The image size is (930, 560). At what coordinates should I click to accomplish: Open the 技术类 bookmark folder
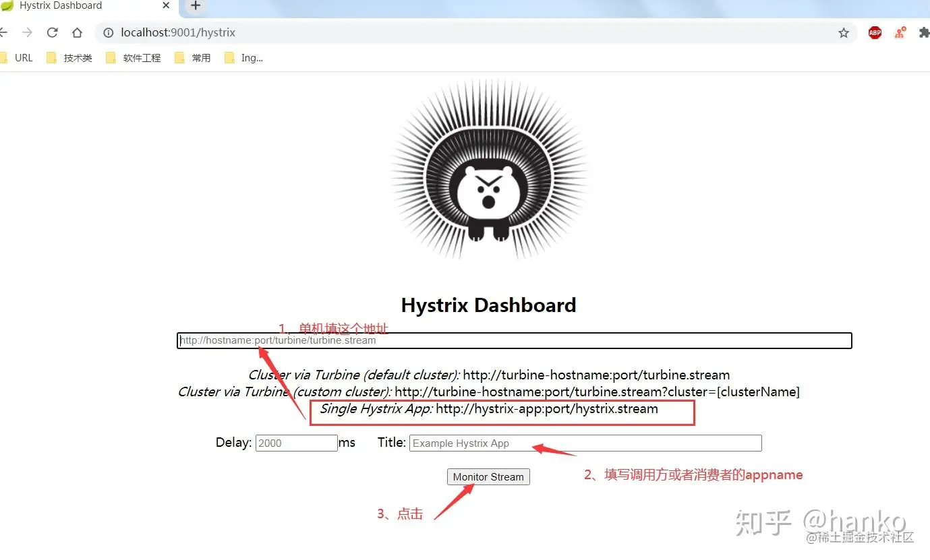pos(69,58)
